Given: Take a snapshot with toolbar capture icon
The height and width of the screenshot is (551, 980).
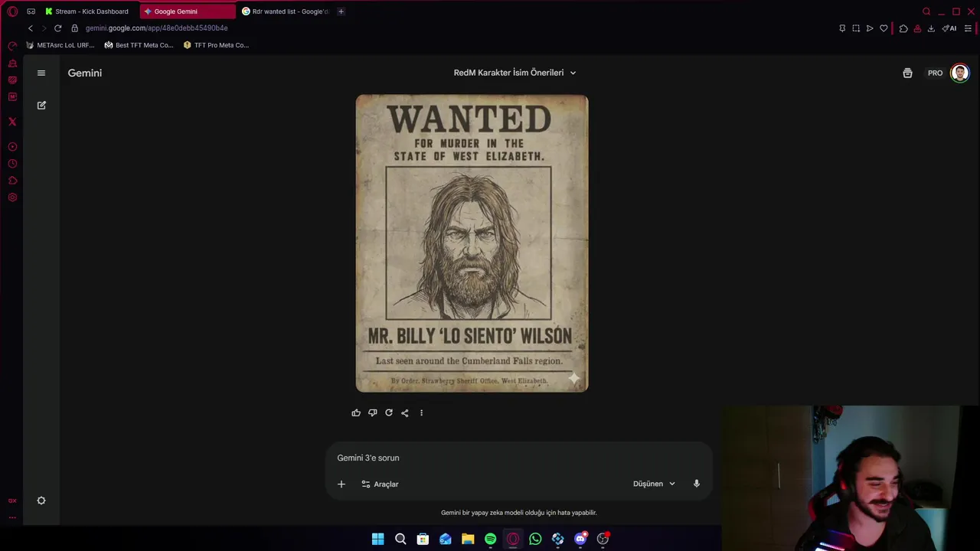Looking at the screenshot, I should (856, 28).
